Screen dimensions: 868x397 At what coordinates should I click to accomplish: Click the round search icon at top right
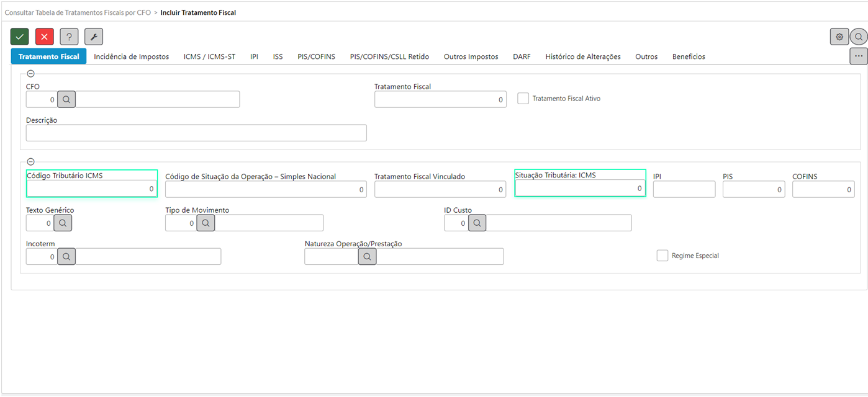click(859, 37)
